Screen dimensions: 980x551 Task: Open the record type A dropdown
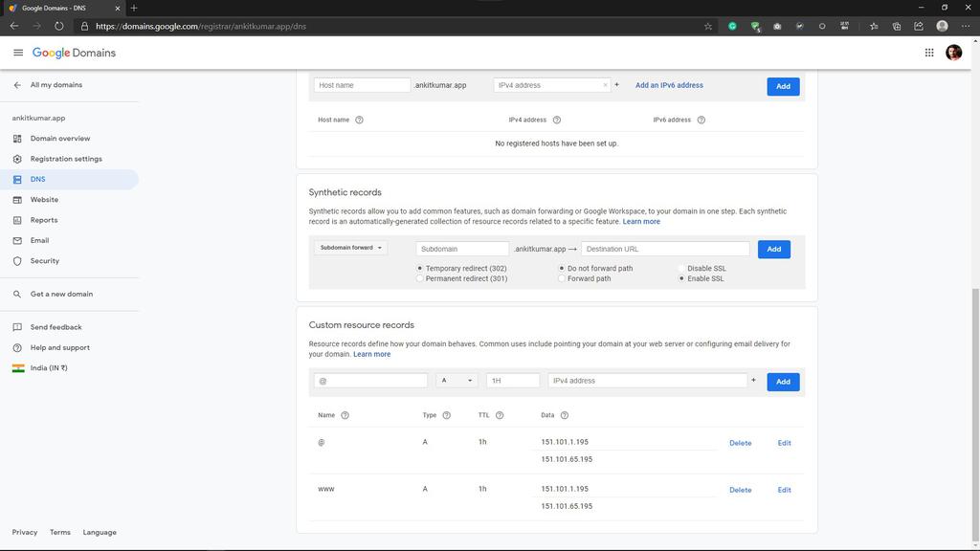[457, 381]
